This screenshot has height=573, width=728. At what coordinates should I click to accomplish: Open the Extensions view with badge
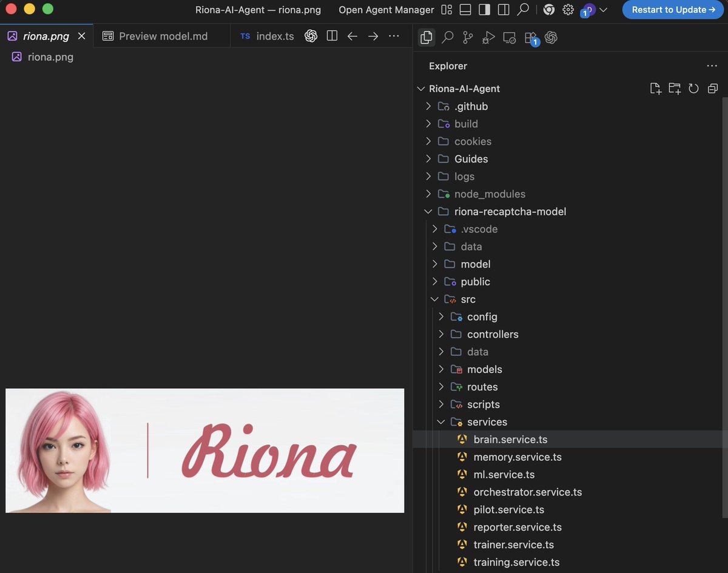click(x=531, y=38)
